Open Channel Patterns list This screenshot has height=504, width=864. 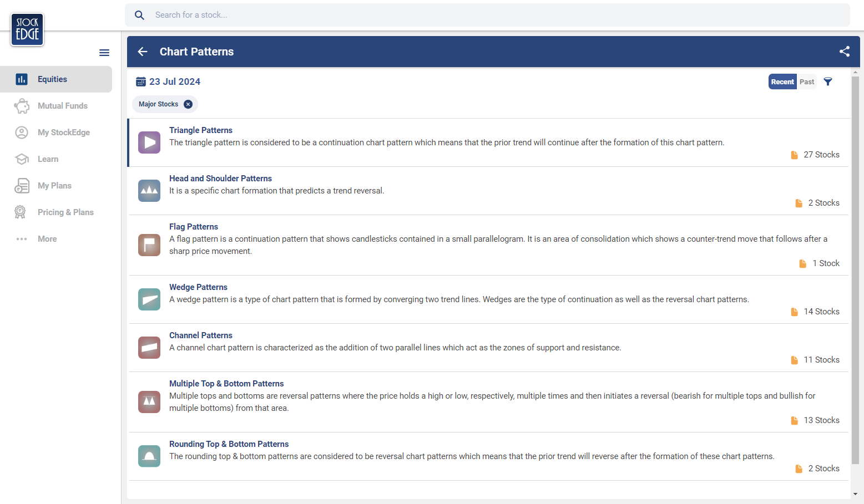pos(200,335)
